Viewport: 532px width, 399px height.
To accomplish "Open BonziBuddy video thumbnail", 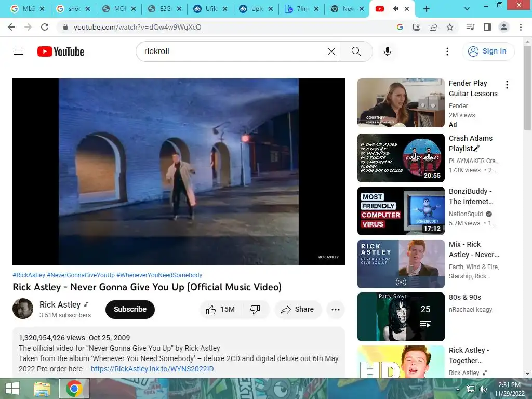I will [401, 211].
